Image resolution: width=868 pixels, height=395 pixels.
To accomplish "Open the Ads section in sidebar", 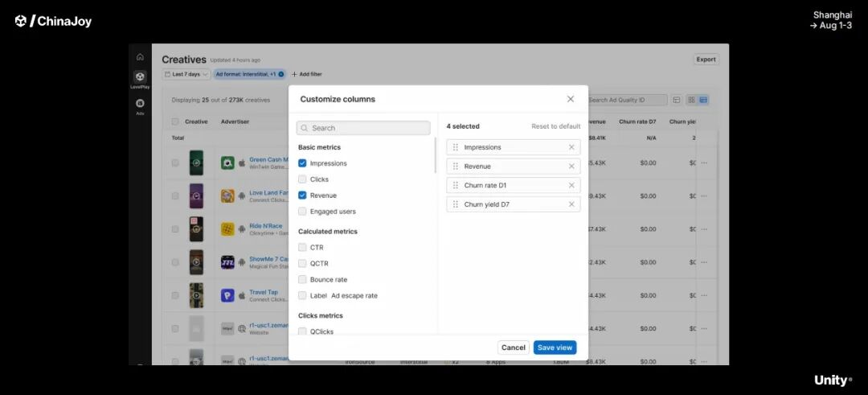I will point(140,103).
